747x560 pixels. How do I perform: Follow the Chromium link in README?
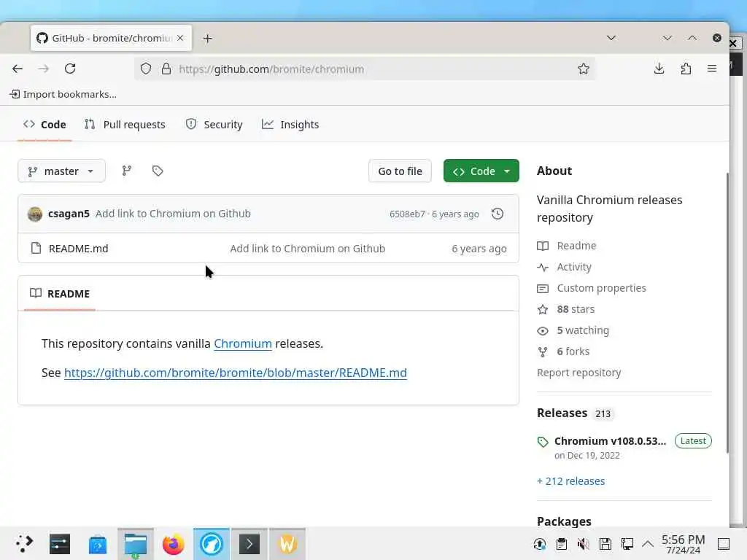[243, 344]
